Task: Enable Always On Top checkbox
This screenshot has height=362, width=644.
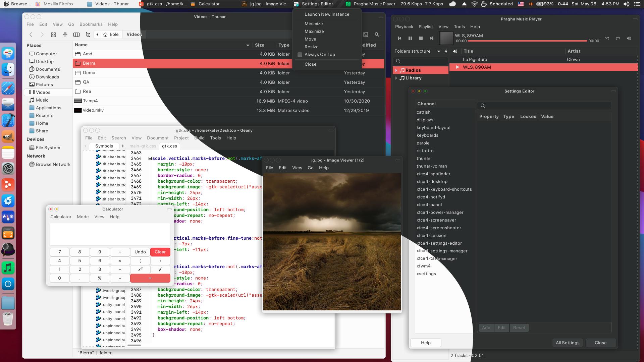Action: 300,55
